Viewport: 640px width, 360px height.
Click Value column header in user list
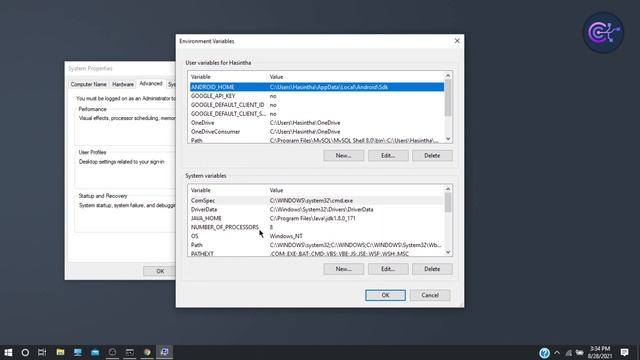356,77
